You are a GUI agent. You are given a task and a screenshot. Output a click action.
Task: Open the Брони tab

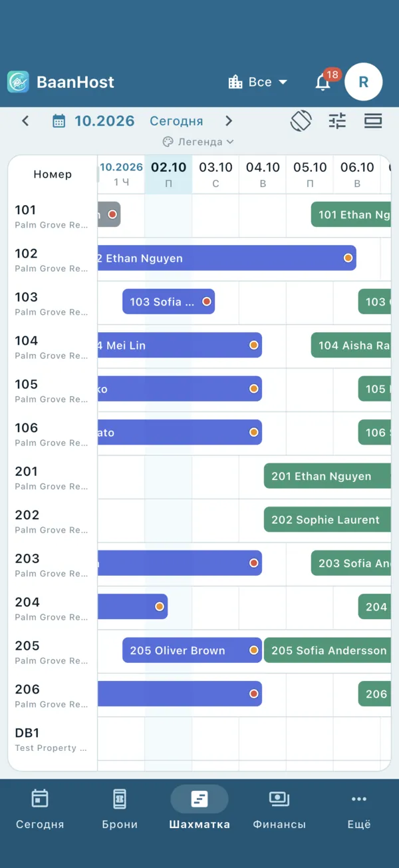point(120,809)
